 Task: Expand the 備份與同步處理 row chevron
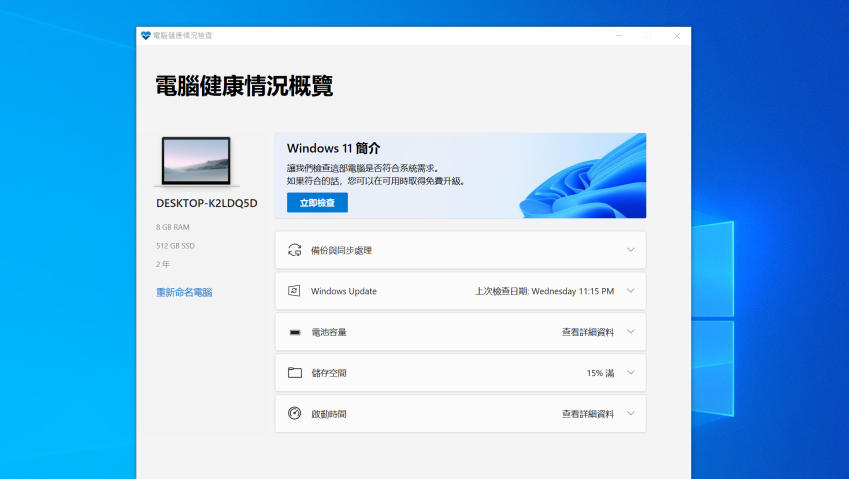pyautogui.click(x=631, y=250)
